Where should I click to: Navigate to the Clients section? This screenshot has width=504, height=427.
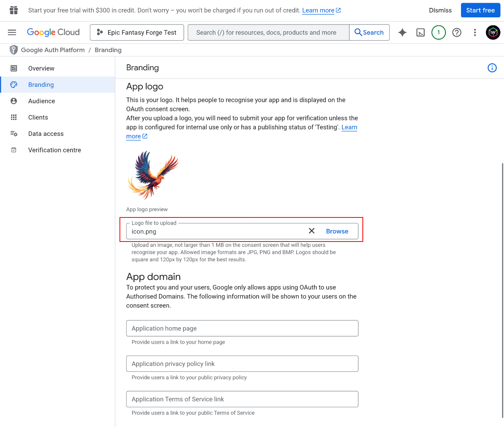(38, 117)
